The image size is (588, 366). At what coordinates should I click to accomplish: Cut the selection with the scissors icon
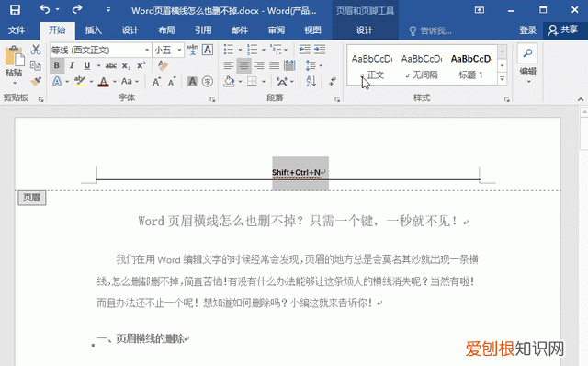pyautogui.click(x=36, y=50)
